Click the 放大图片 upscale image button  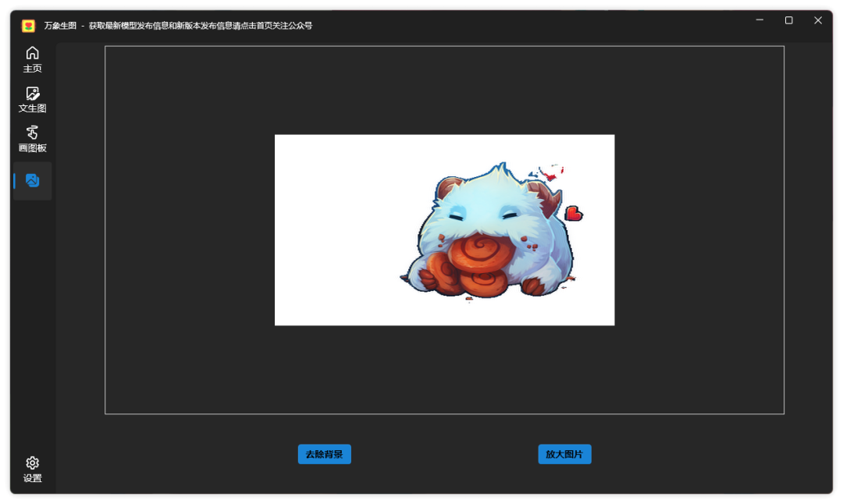pyautogui.click(x=564, y=454)
